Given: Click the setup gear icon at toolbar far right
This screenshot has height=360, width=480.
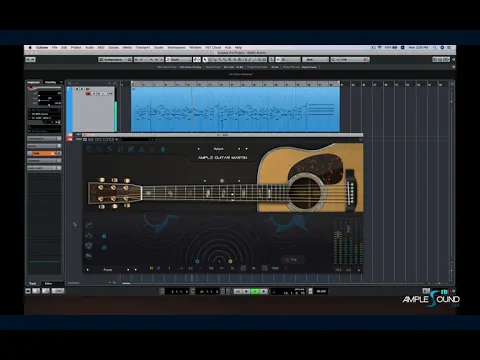Looking at the screenshot, I should pyautogui.click(x=453, y=60).
